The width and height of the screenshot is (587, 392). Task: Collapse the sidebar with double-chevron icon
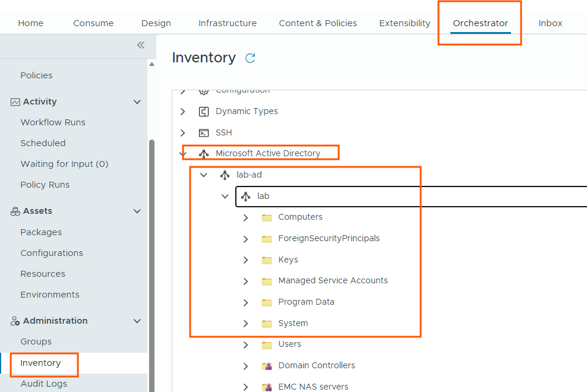click(x=141, y=45)
